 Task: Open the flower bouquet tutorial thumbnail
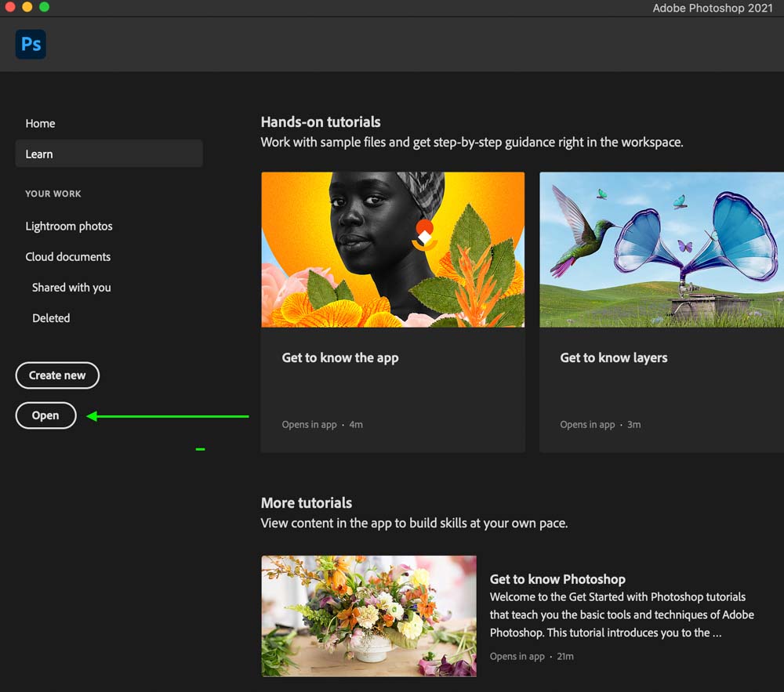click(369, 616)
